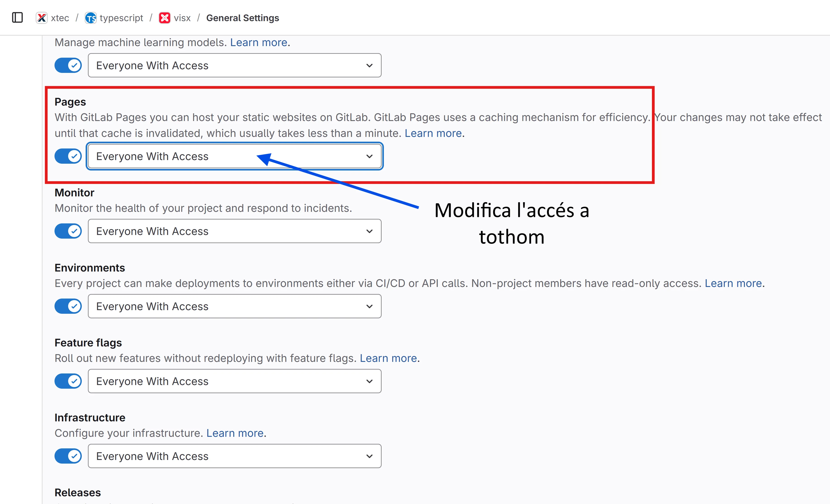Switch off Environments feature toggle

pyautogui.click(x=68, y=306)
